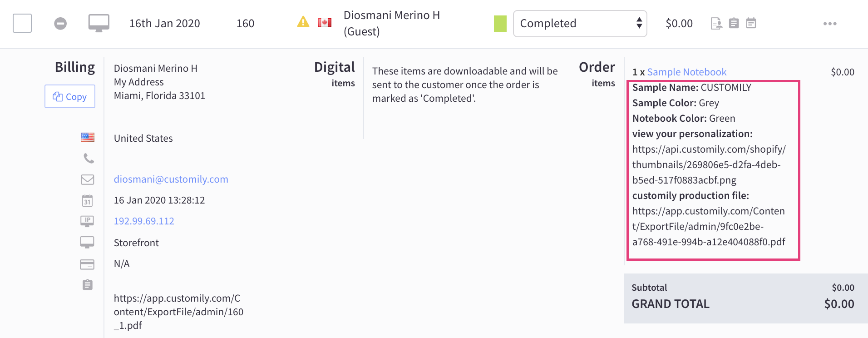Tick the order 160 selection checkbox

click(22, 23)
